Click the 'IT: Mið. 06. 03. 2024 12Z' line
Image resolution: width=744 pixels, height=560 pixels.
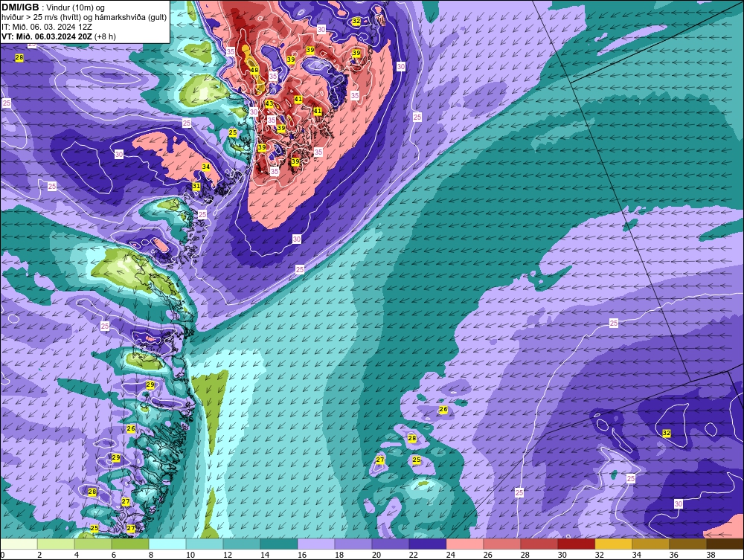46,27
